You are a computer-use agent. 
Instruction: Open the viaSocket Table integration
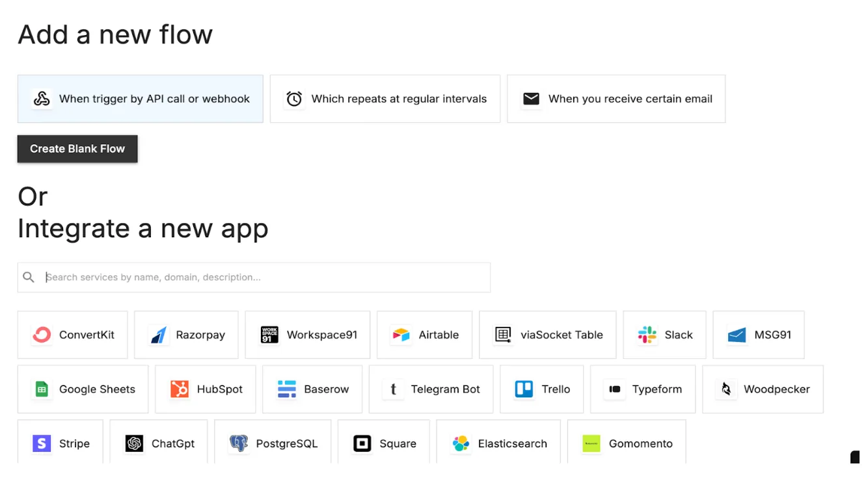coord(547,334)
